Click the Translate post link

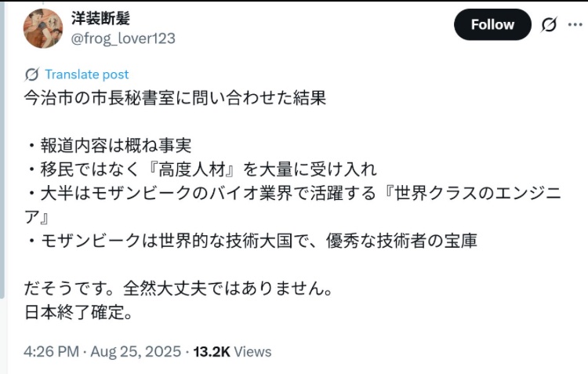click(x=87, y=74)
